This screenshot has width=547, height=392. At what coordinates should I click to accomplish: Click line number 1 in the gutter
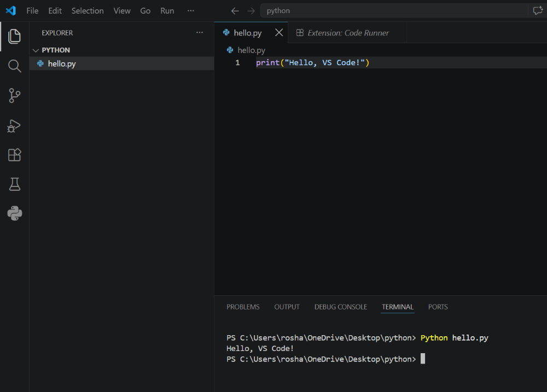pos(237,63)
